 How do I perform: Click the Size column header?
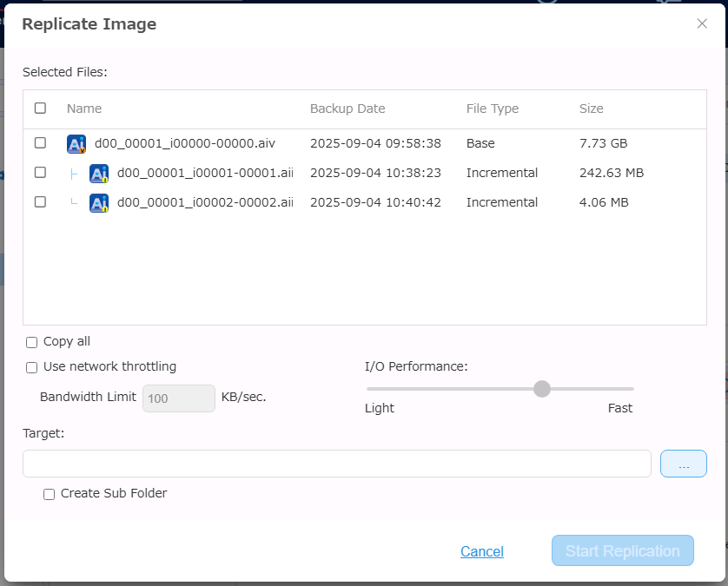(591, 109)
